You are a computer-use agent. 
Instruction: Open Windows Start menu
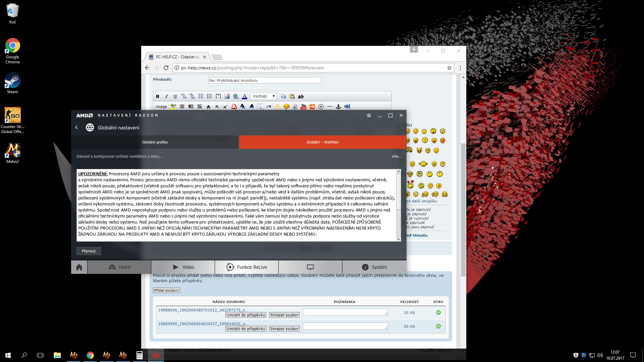coord(8,355)
